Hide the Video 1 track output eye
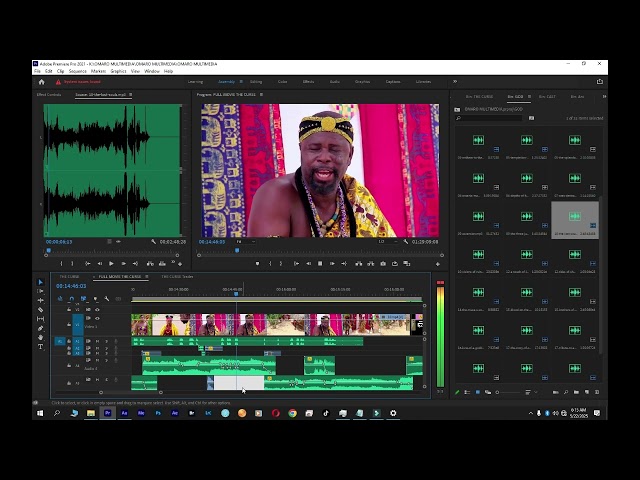640x480 pixels. click(x=97, y=318)
